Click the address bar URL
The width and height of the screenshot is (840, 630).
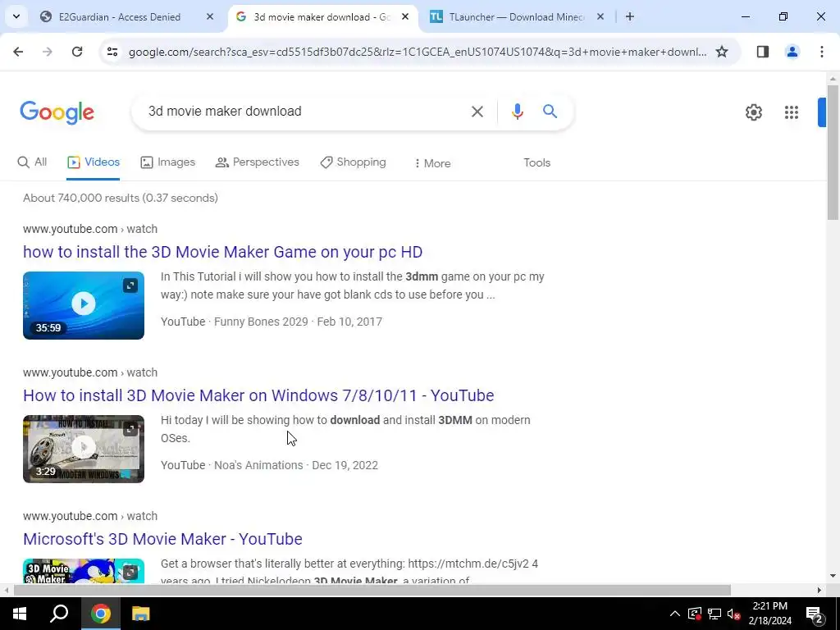point(418,52)
